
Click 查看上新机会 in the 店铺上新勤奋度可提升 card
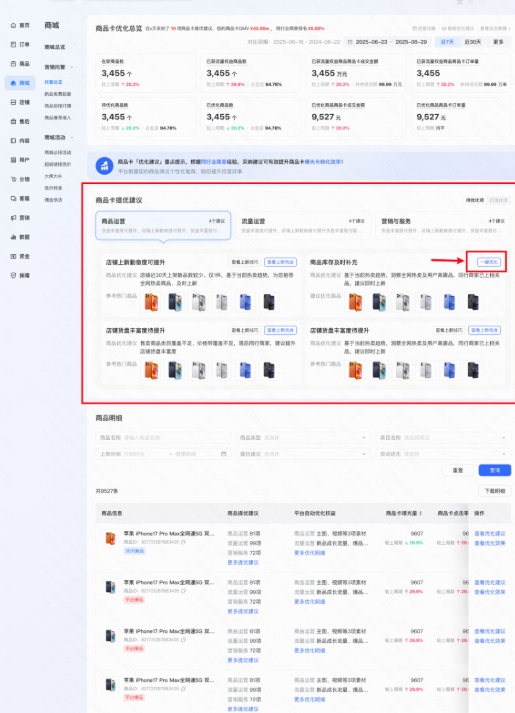(x=280, y=262)
